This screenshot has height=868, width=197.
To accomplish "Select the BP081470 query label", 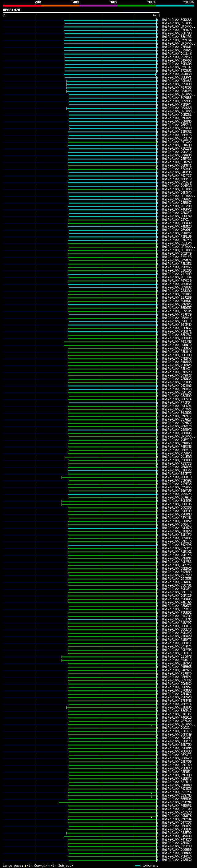I will pos(11,10).
